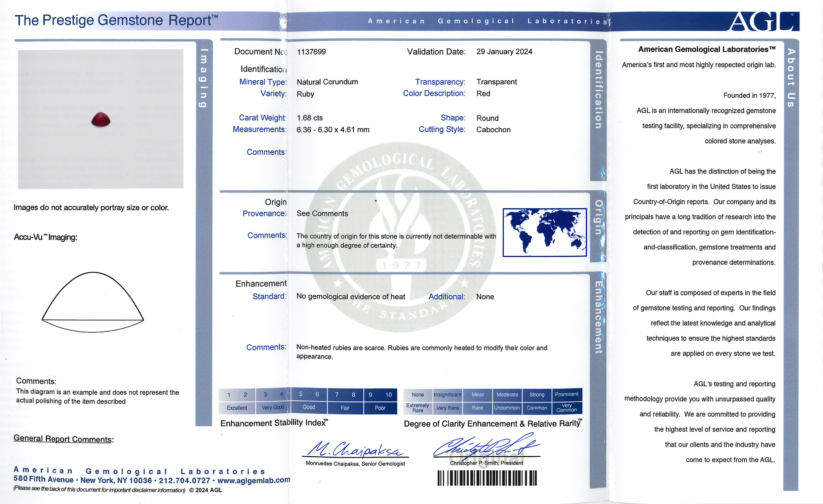Click the Transparency value Transparent
The width and height of the screenshot is (823, 504).
click(x=497, y=82)
